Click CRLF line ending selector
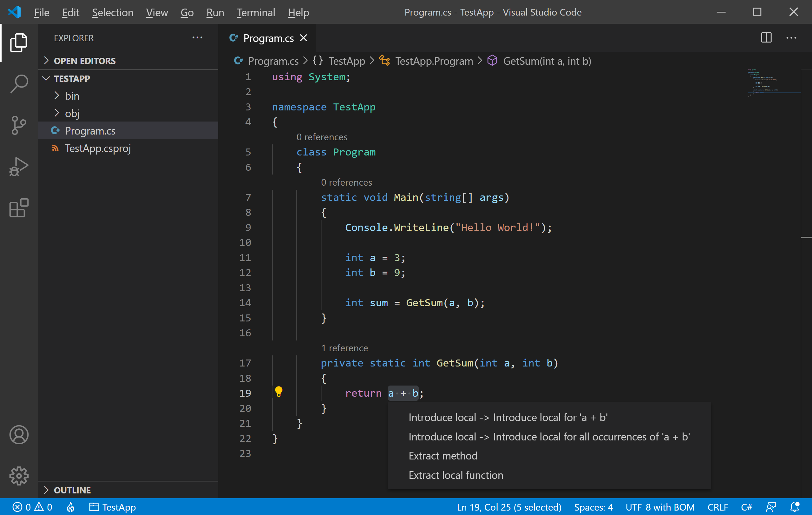The image size is (812, 515). (x=717, y=507)
